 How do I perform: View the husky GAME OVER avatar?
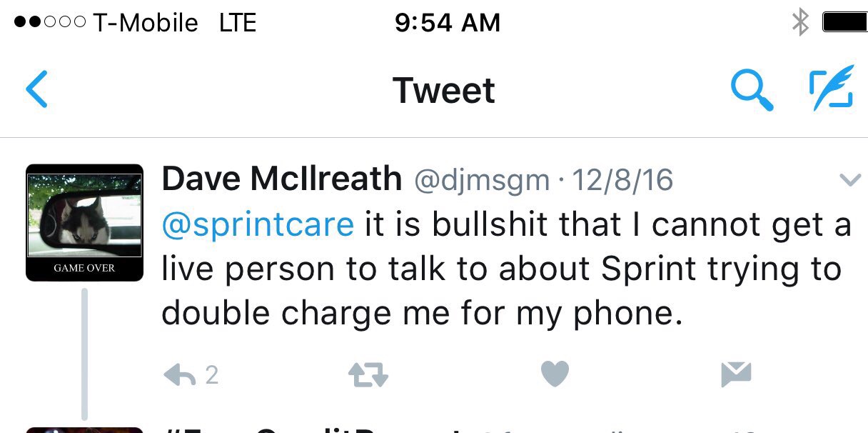pos(84,223)
